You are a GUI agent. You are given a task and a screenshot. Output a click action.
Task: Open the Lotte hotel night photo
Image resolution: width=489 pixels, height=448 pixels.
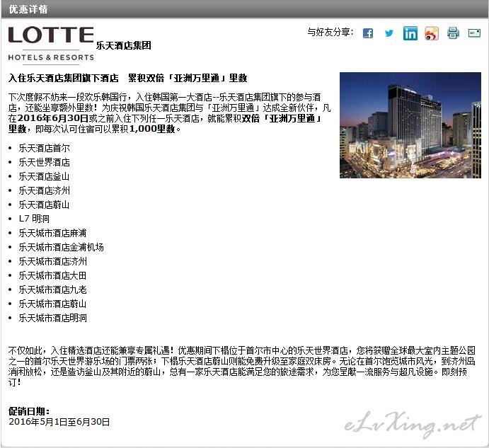click(x=410, y=125)
